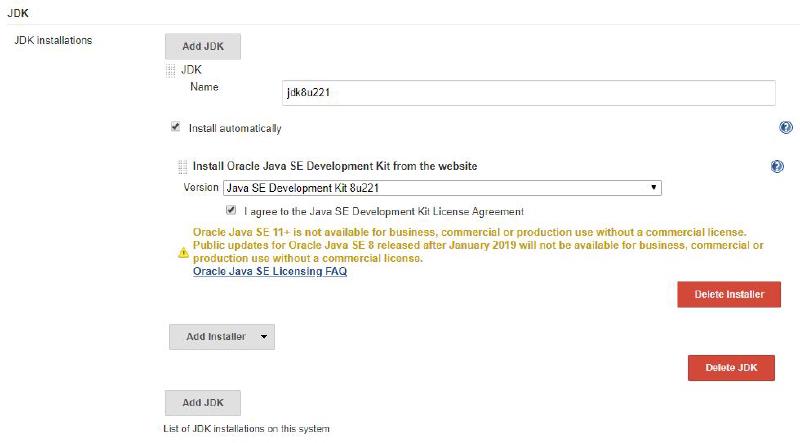
Task: Click the bottom Add JDK button
Action: (203, 403)
